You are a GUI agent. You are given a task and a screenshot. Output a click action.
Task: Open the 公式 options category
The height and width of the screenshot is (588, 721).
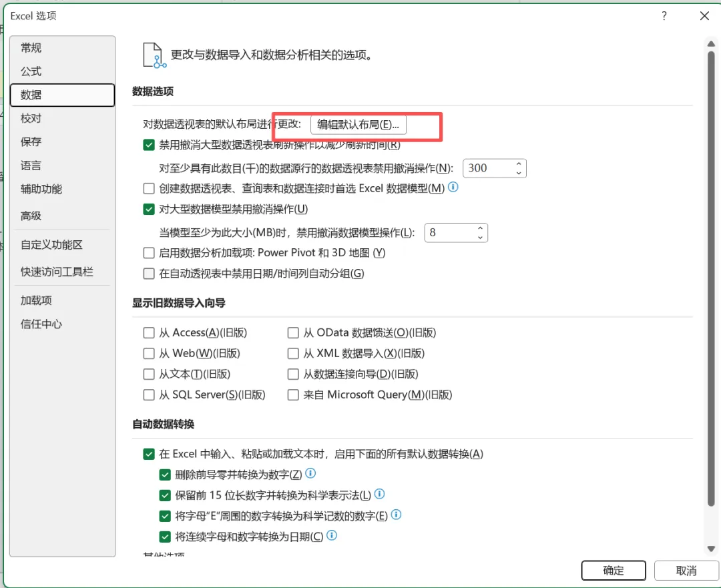point(62,71)
